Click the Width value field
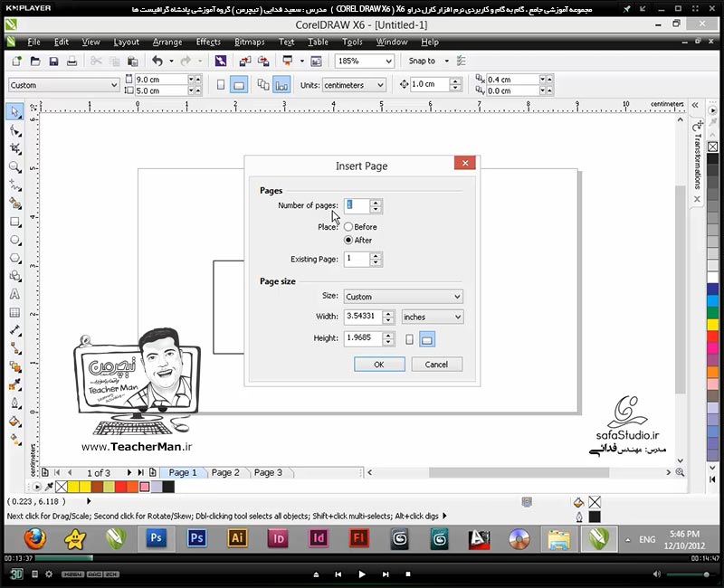The height and width of the screenshot is (588, 724). click(x=364, y=317)
